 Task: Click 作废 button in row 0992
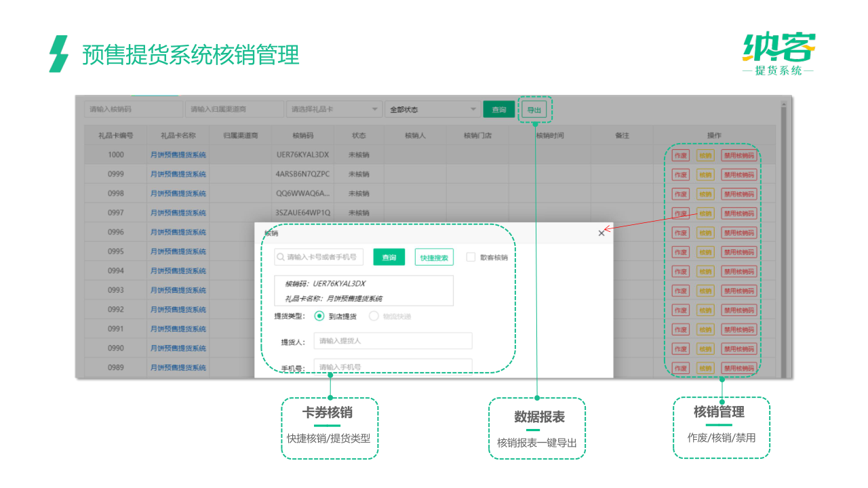(680, 310)
